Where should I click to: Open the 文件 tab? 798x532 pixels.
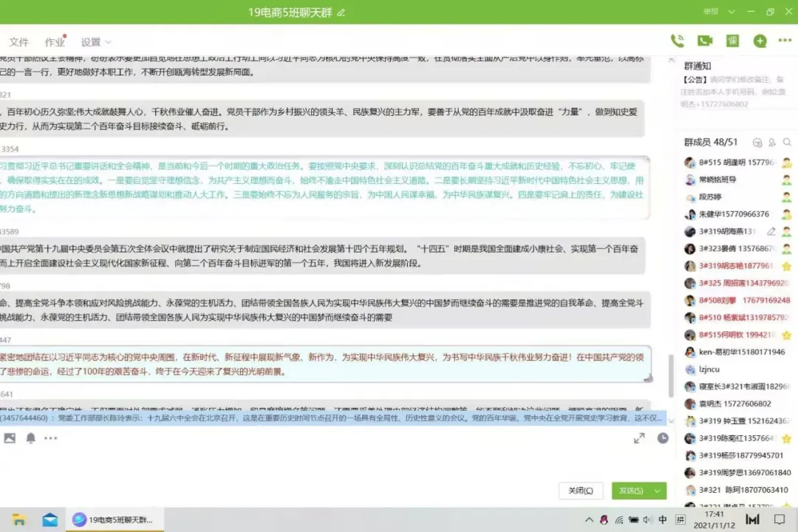click(x=19, y=42)
